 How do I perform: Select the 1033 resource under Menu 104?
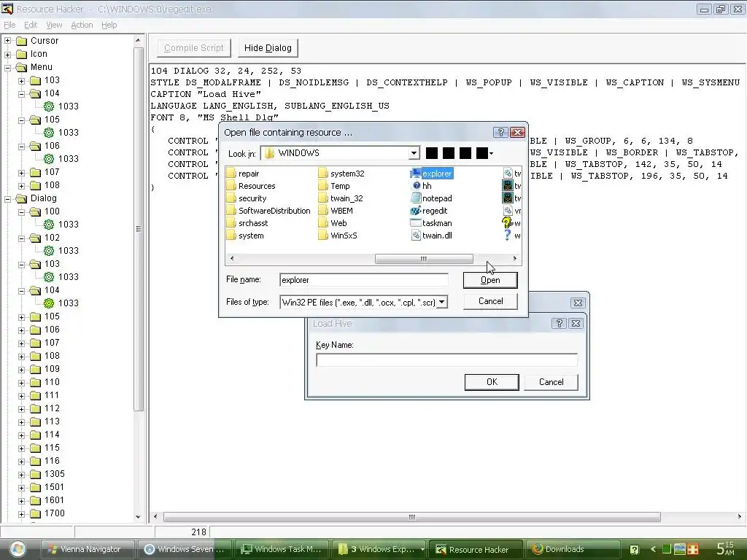pyautogui.click(x=61, y=106)
